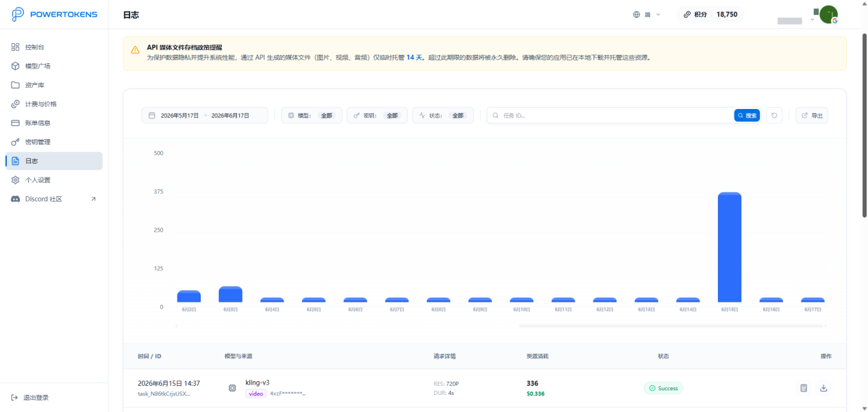Viewport: 868px width, 412px height.
Task: Click warning triangle icon in banner
Action: pos(135,51)
